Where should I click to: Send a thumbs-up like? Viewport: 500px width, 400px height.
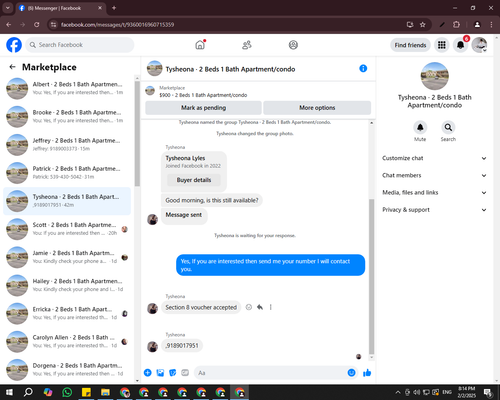[367, 373]
